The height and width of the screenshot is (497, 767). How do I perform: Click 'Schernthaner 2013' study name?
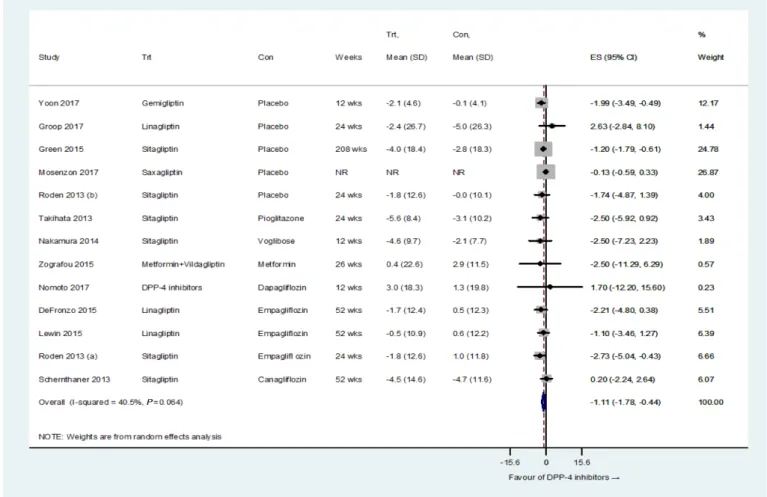(74, 379)
